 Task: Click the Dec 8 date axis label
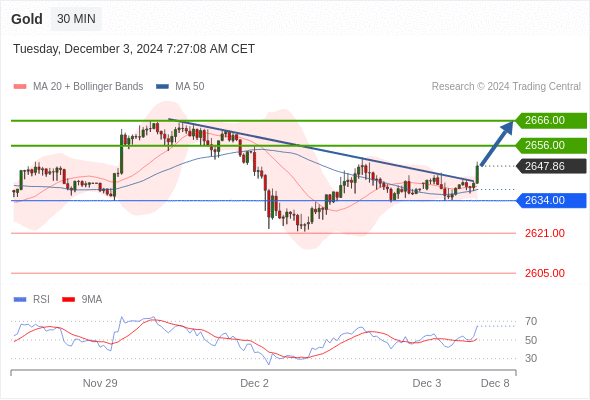coord(495,383)
